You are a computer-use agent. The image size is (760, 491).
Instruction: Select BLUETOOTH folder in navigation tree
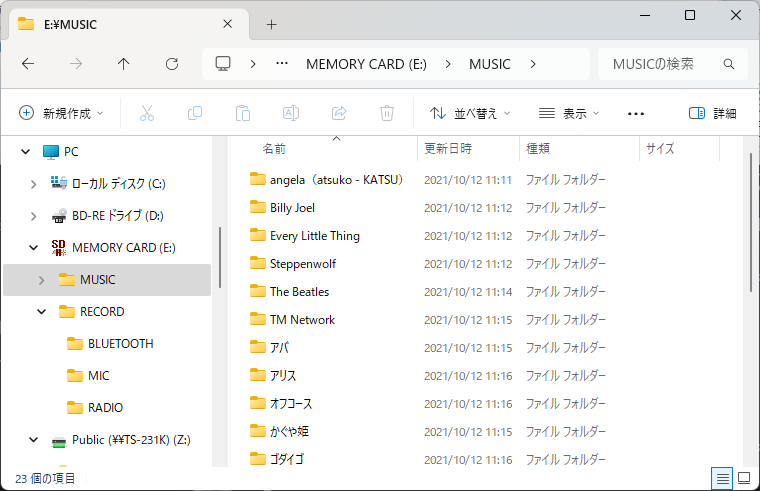point(121,344)
